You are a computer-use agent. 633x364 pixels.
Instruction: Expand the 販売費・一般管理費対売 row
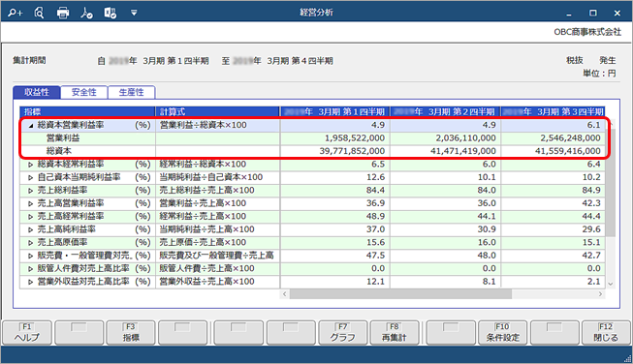(31, 256)
